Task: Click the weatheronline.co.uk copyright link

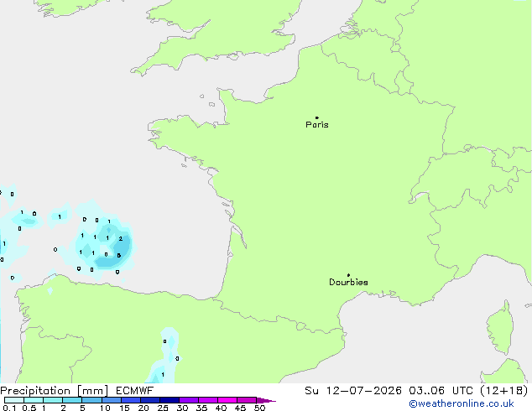Action: tap(462, 403)
